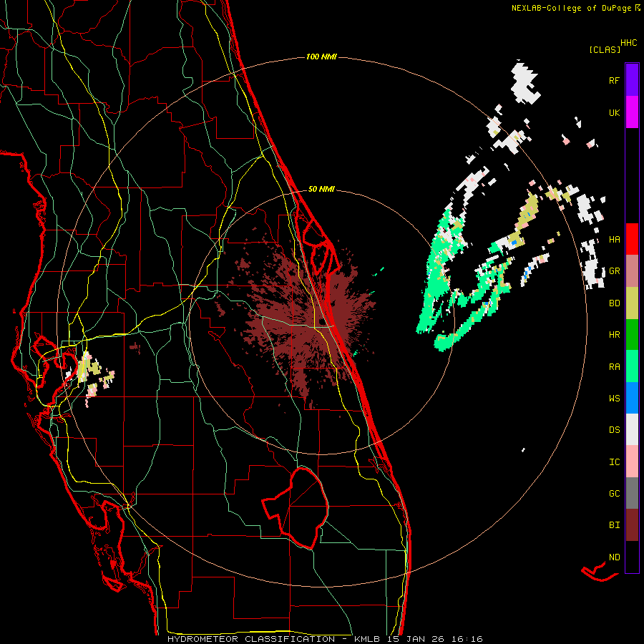644x644 pixels.
Task: Click the 100 NMI range ring label
Action: [x=321, y=57]
